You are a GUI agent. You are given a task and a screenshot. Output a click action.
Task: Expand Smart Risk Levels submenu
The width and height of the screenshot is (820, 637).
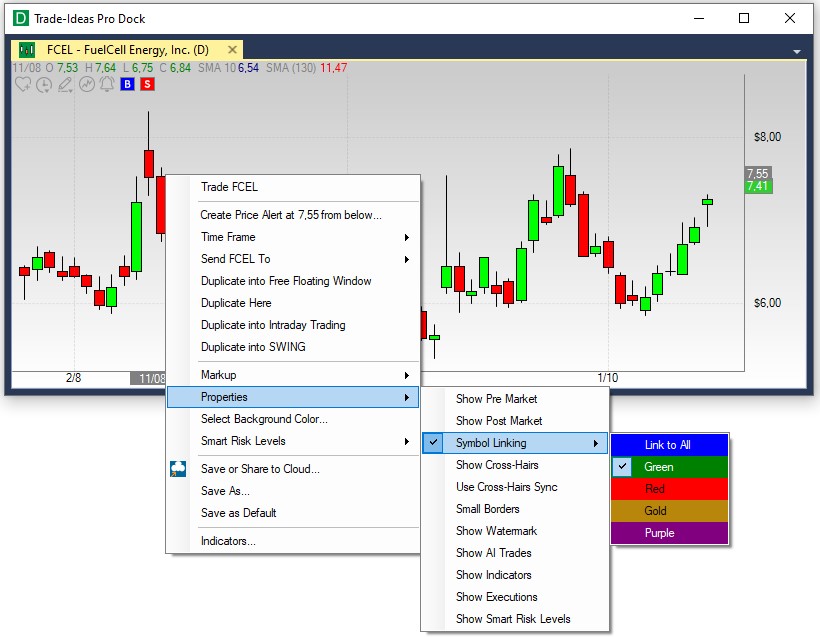tap(293, 441)
